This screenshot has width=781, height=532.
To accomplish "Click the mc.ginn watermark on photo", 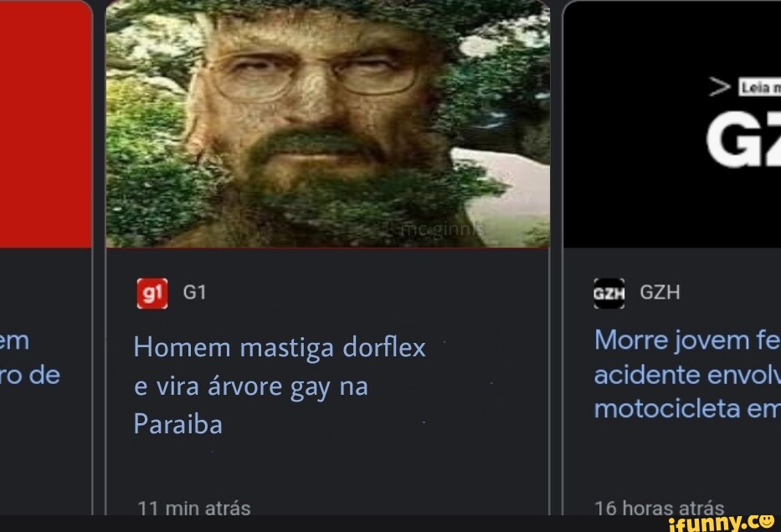I will pos(442,230).
